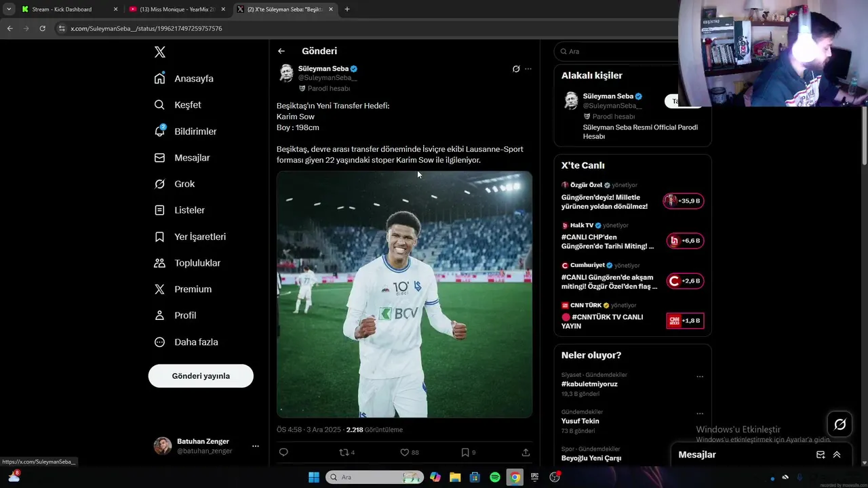The height and width of the screenshot is (488, 868).
Task: Bookmark the post with bookmark icon
Action: (468, 452)
